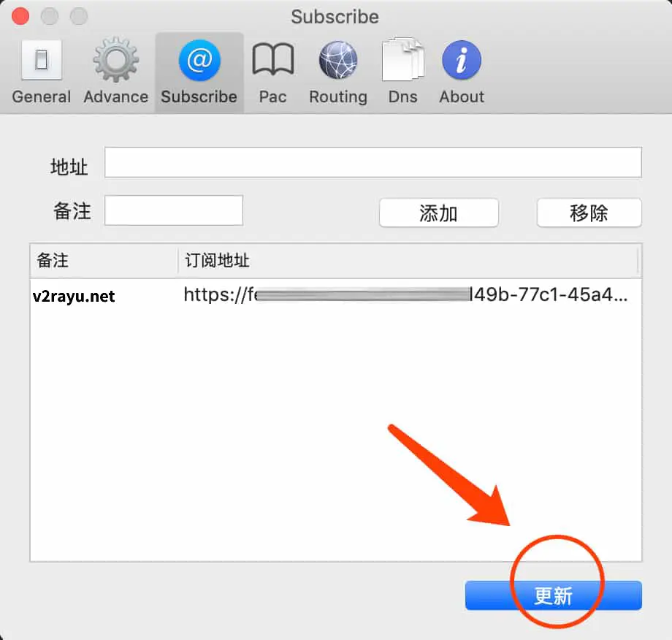Open the General switch icon
The width and height of the screenshot is (672, 640).
tap(42, 60)
